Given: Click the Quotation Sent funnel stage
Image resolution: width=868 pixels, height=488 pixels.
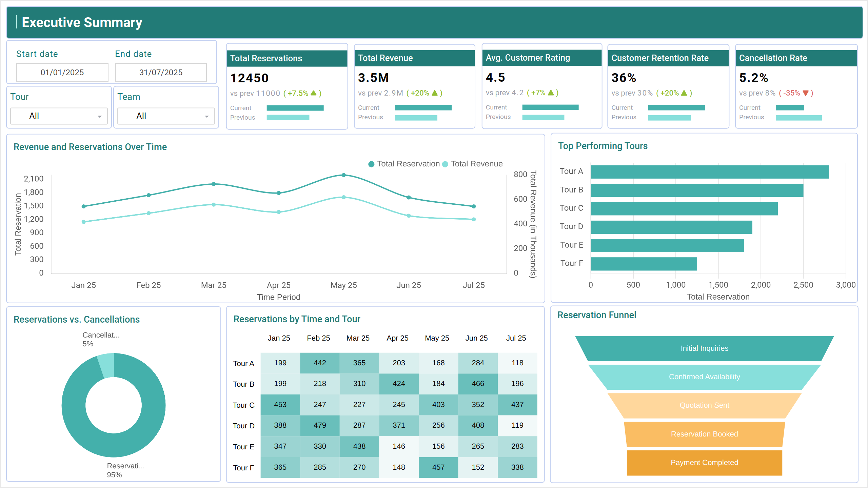Looking at the screenshot, I should pyautogui.click(x=705, y=405).
